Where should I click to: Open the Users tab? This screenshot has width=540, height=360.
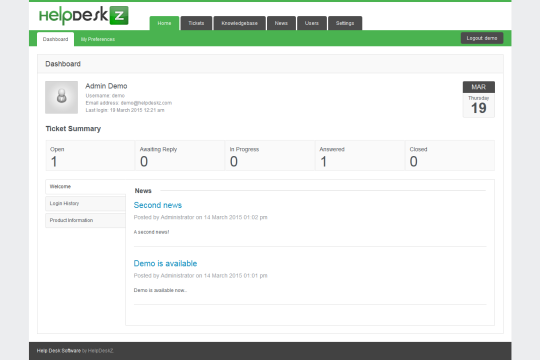coord(312,23)
